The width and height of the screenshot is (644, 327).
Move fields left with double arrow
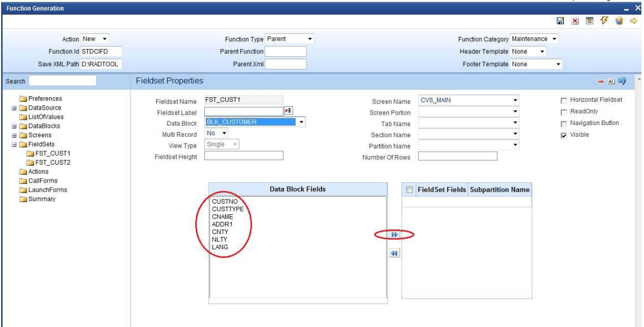395,254
